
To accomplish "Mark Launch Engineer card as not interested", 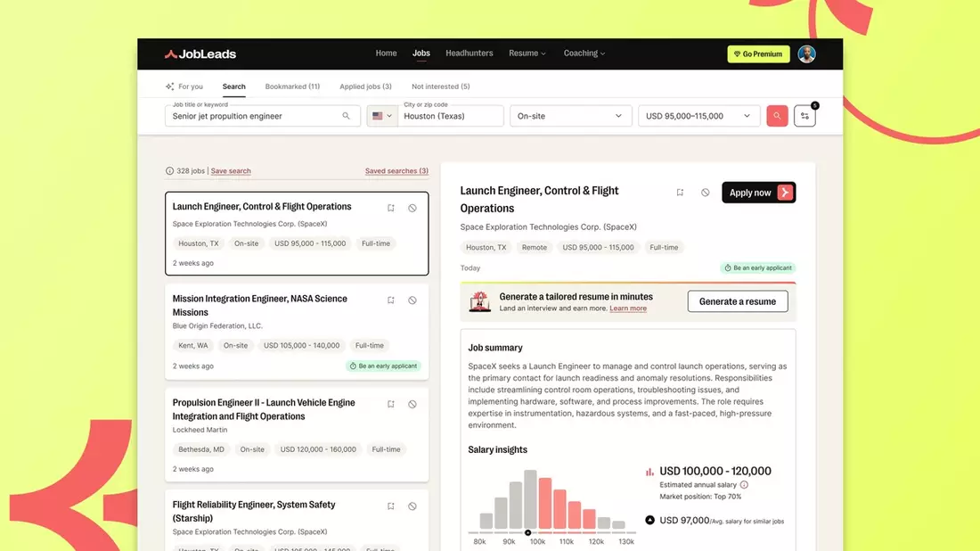I will [412, 209].
